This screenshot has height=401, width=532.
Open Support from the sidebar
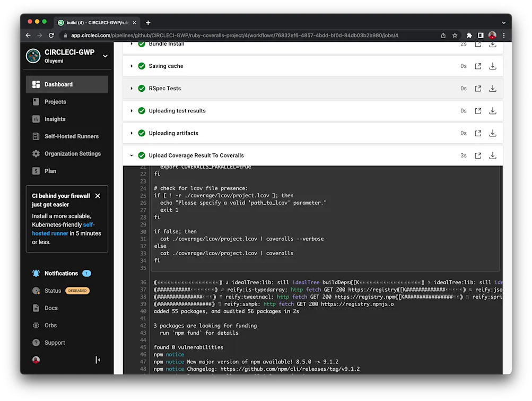(55, 343)
